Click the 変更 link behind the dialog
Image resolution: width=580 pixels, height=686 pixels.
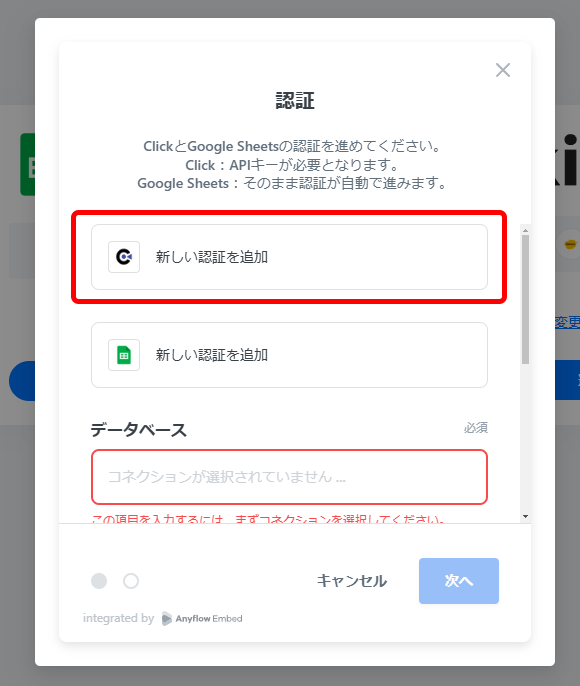567,322
